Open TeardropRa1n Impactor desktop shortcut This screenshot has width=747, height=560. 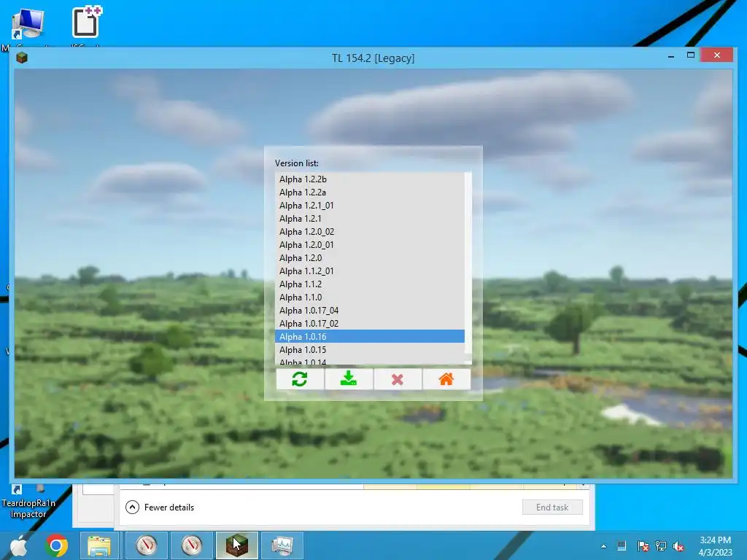pyautogui.click(x=28, y=502)
